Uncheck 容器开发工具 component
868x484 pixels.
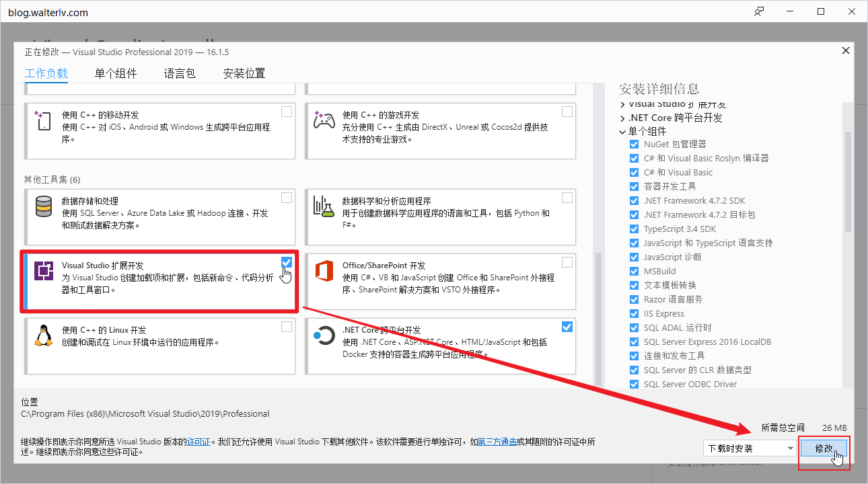[634, 187]
